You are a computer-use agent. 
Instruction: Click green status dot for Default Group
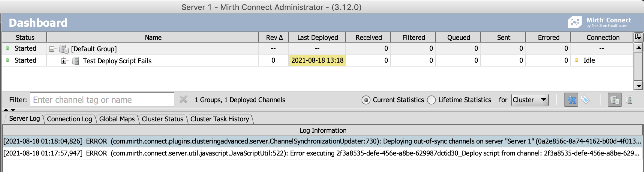[x=8, y=48]
